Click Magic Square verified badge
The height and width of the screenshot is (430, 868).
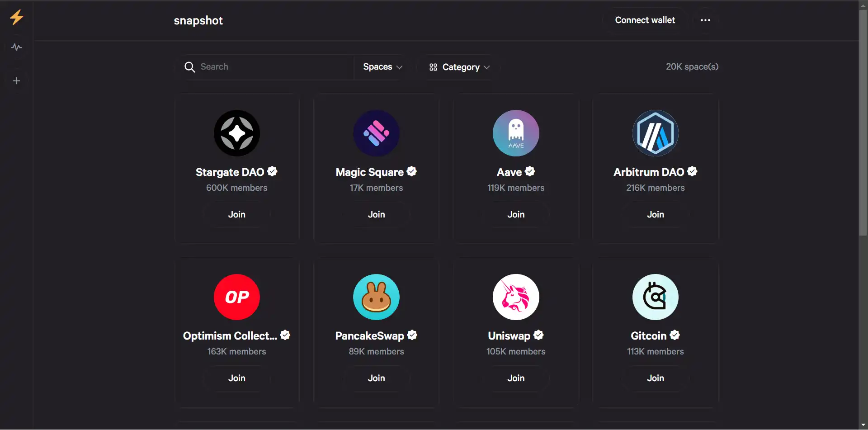click(411, 171)
